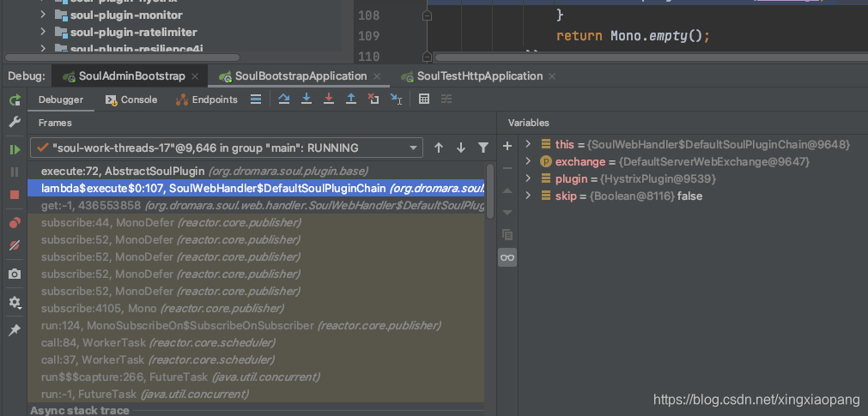Collapse code fold marker at line 110
868x416 pixels.
tap(427, 56)
